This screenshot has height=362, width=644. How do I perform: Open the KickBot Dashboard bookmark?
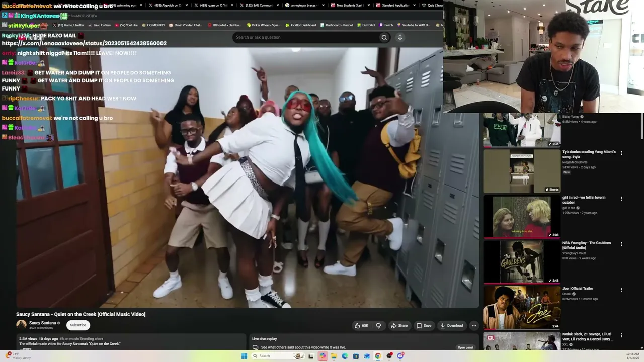click(300, 25)
